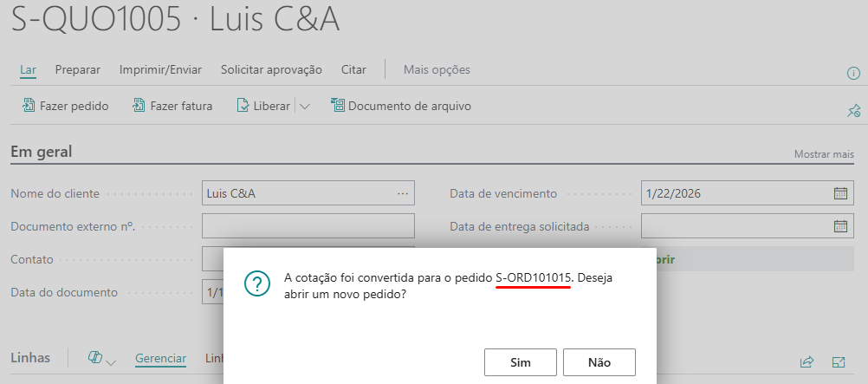Click the Fazer fatura action
Screen dimensions: 868x384
pyautogui.click(x=172, y=107)
